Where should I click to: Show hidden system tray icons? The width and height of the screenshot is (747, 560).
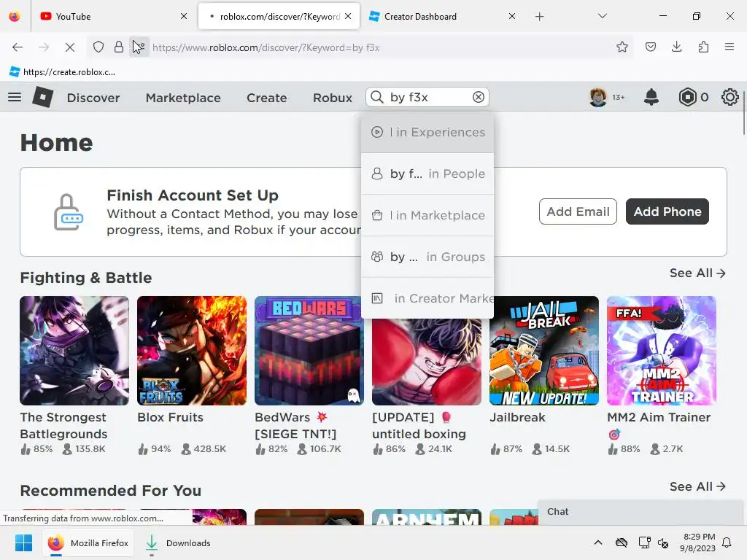[598, 542]
